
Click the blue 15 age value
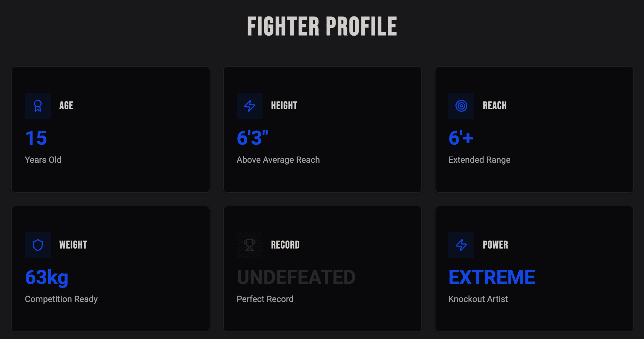[36, 138]
